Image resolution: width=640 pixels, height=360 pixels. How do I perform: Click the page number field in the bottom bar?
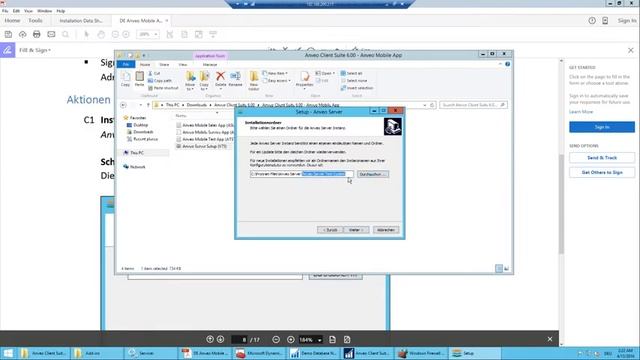[x=240, y=340]
